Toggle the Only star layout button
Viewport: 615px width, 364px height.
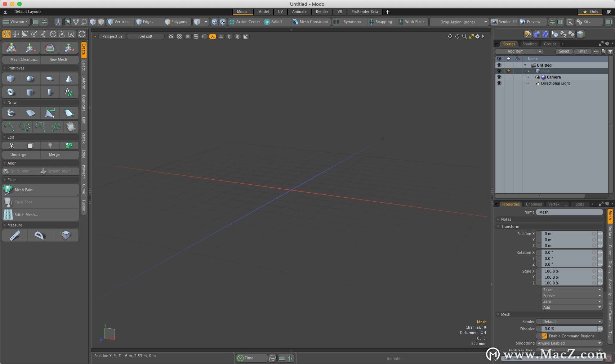(591, 12)
